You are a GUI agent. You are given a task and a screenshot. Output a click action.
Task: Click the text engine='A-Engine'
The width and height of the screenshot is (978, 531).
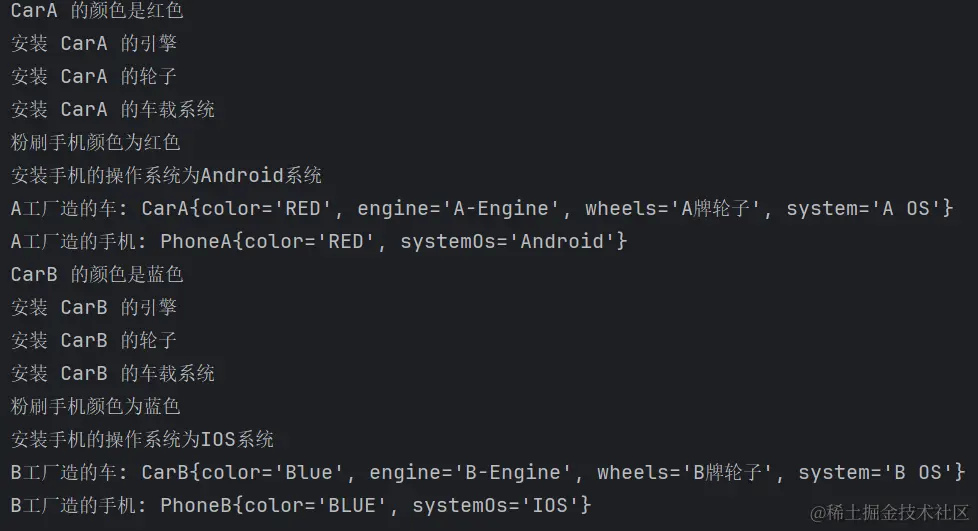(458, 208)
